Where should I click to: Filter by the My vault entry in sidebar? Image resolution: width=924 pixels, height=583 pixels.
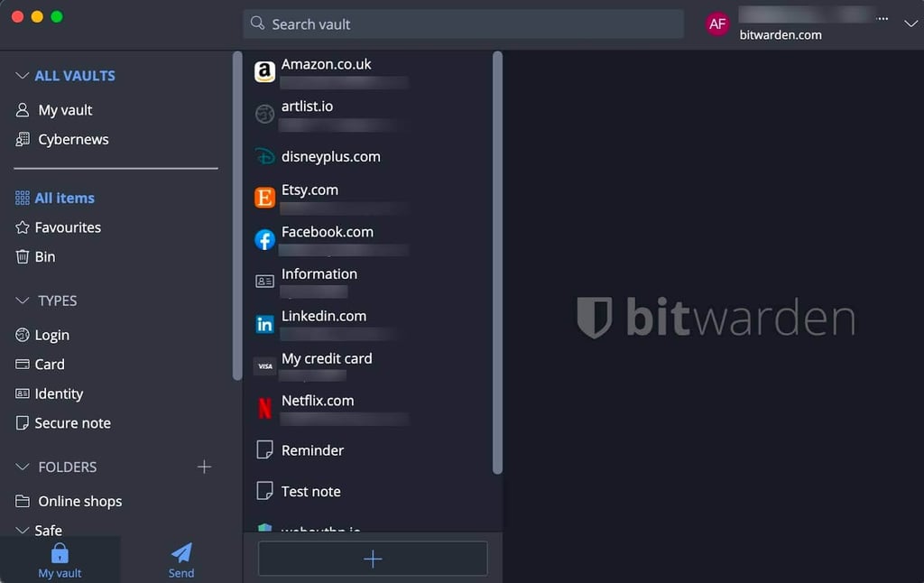point(65,110)
